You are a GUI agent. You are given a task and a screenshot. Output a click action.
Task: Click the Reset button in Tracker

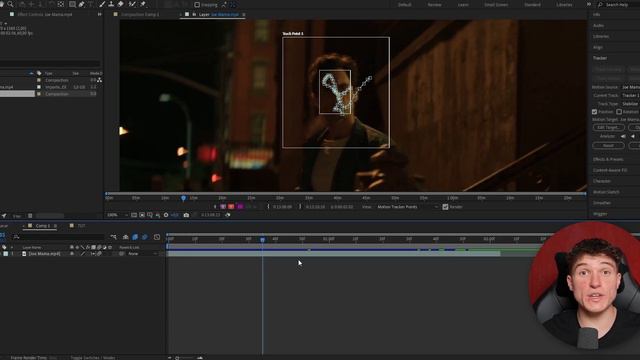point(608,145)
